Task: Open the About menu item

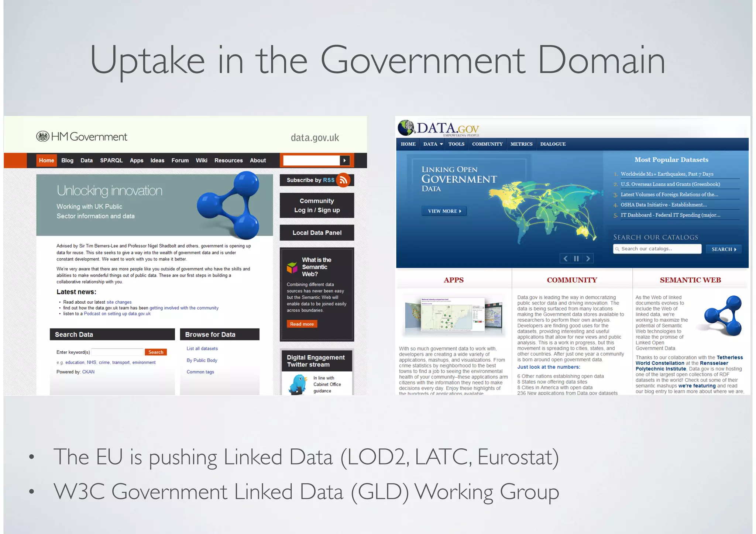Action: (x=258, y=161)
